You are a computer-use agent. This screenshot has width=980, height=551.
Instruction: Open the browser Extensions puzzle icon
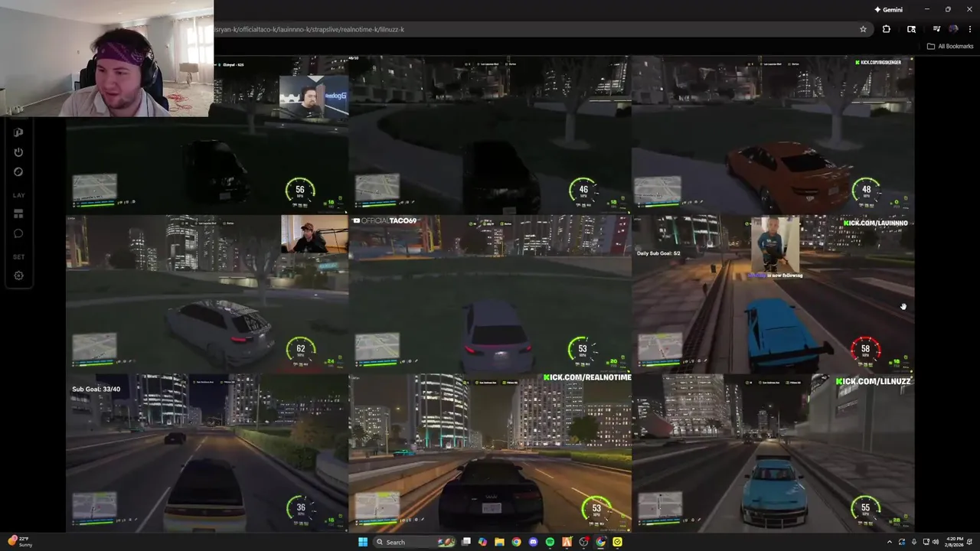click(887, 29)
